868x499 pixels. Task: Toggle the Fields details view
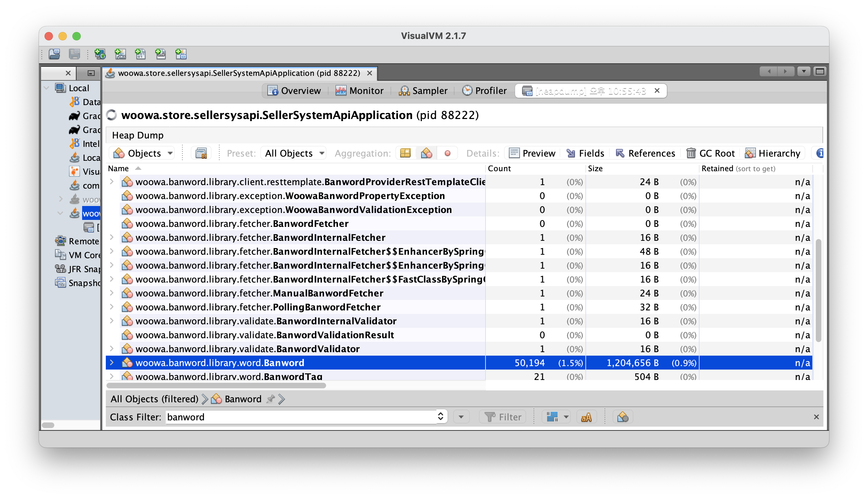tap(585, 153)
